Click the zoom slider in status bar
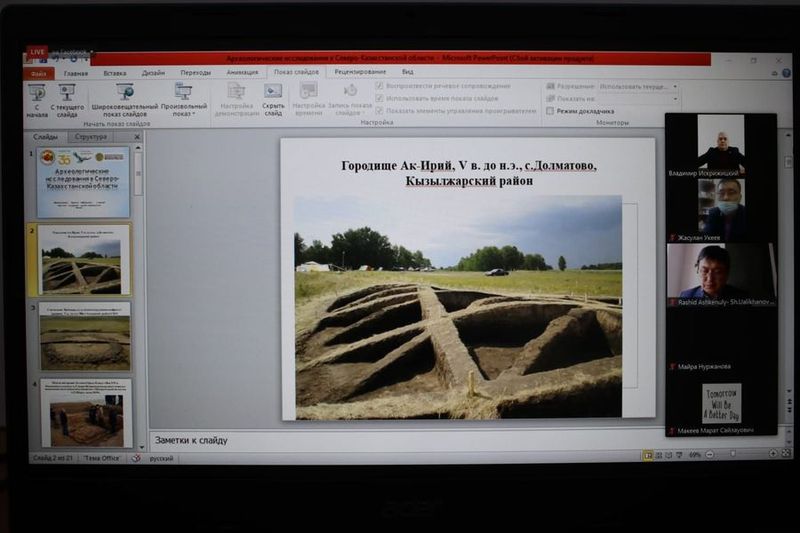 (732, 455)
